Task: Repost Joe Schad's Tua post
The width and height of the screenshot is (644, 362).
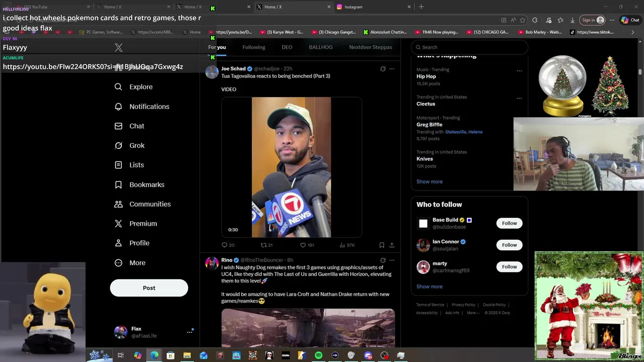Action: coord(266,245)
